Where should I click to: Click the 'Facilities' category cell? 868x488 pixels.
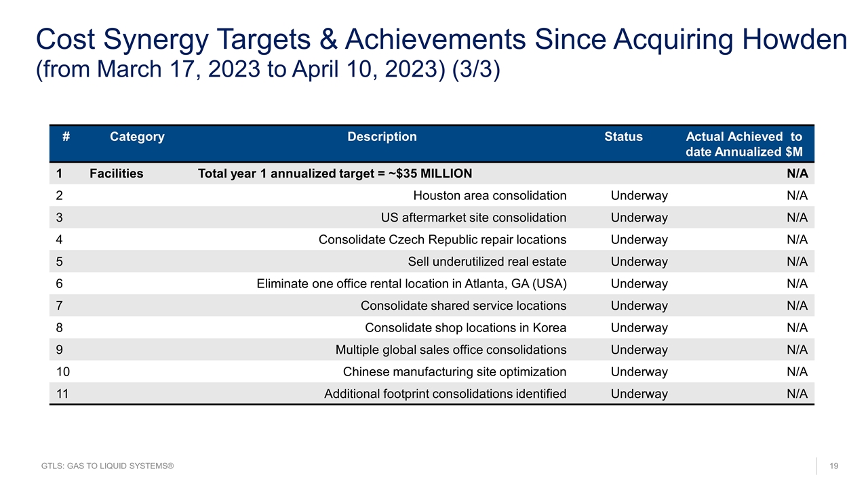(x=116, y=174)
